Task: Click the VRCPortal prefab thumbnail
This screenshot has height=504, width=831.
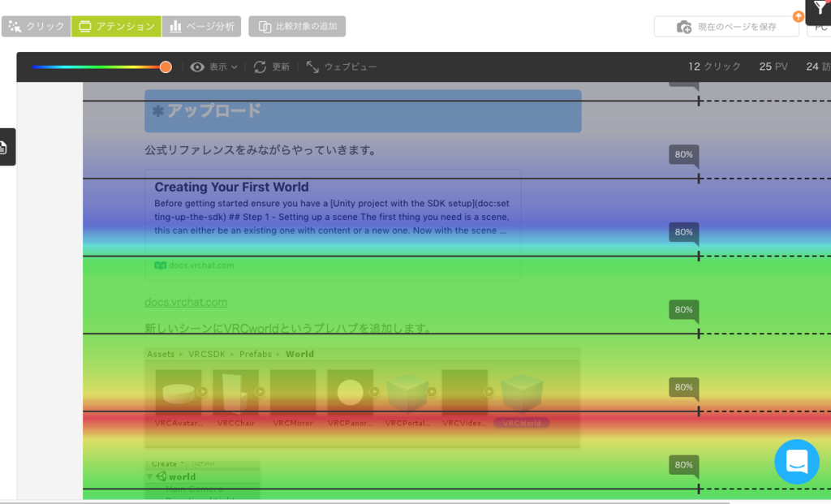Action: click(407, 393)
